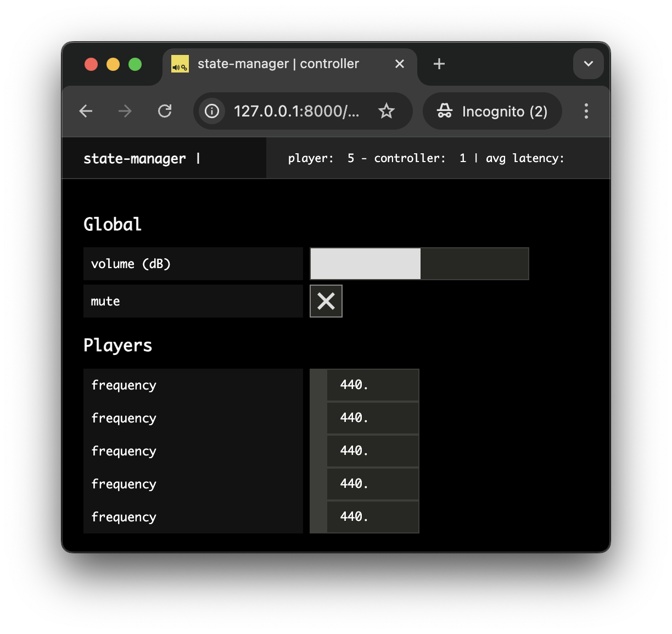Click first player's frequency number box
Image resolution: width=672 pixels, height=634 pixels.
click(372, 385)
